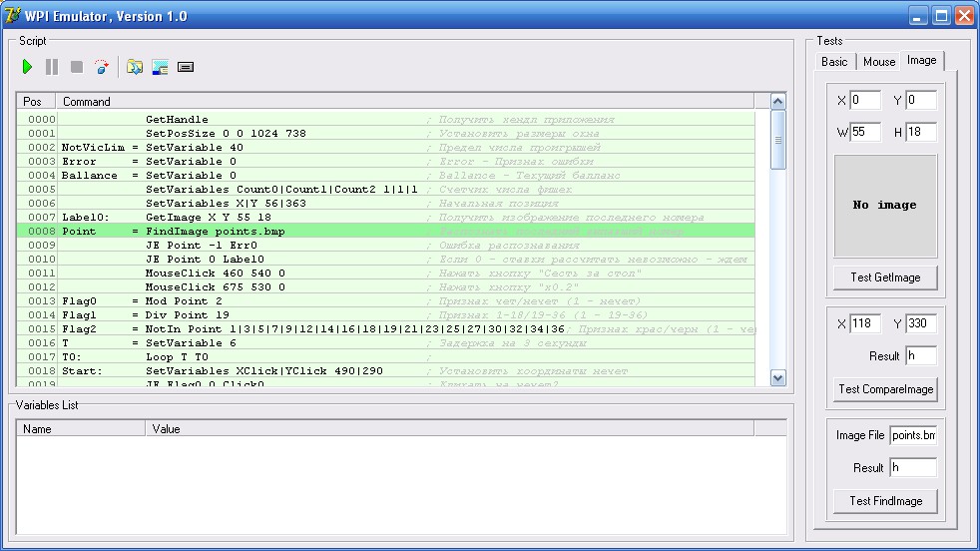Select row 0005 SetVariables Count0|Count1|Count2
This screenshot has width=980, height=551.
point(385,190)
